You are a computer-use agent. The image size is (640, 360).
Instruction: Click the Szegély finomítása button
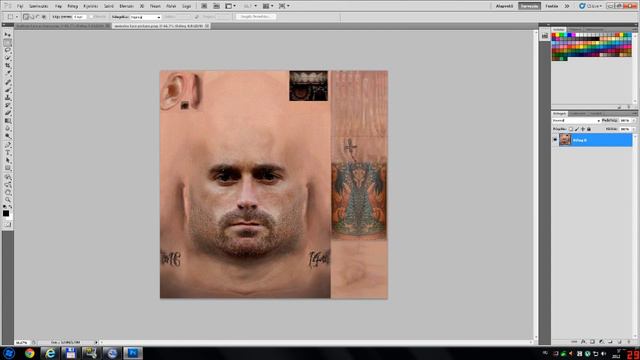click(256, 17)
